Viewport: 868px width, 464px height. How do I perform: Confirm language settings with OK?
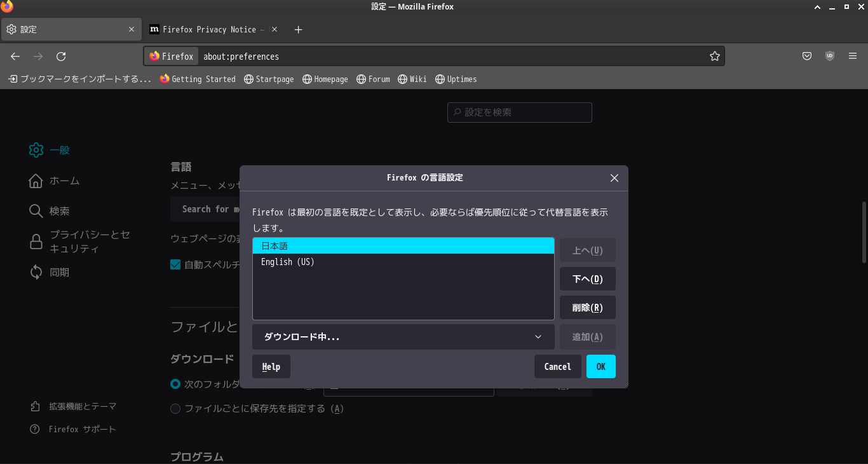pyautogui.click(x=601, y=367)
